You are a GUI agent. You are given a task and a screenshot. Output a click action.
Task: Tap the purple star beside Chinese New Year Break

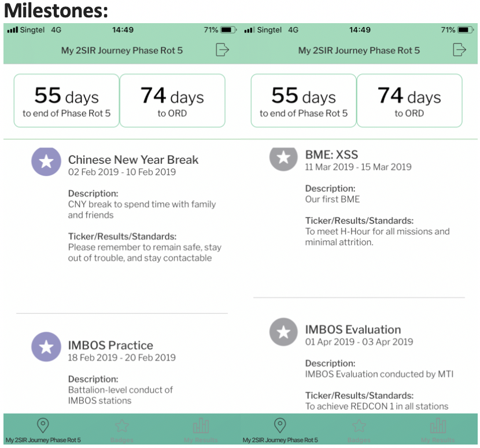coord(46,161)
